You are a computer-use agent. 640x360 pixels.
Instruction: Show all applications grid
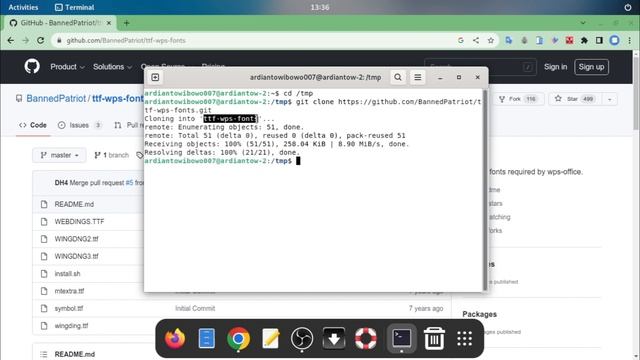tap(464, 338)
